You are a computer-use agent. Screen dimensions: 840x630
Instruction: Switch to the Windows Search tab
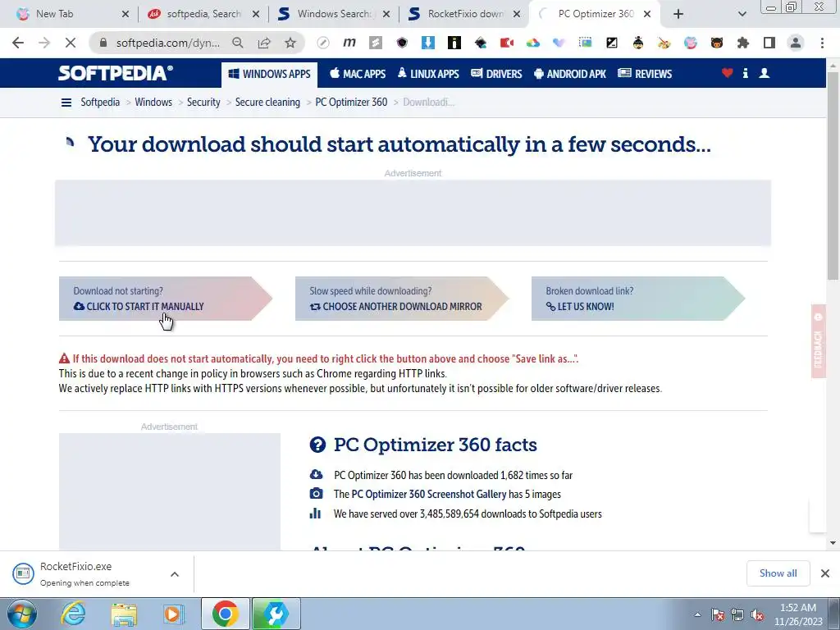click(x=334, y=14)
